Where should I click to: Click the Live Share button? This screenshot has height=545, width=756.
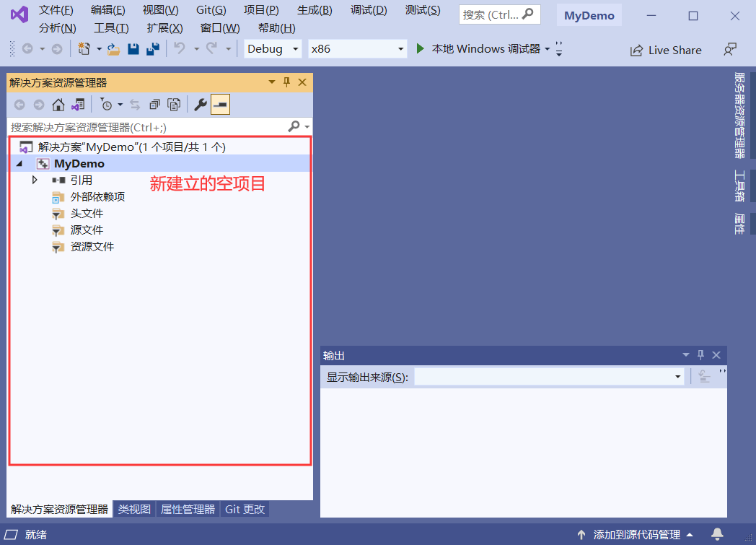tap(666, 50)
